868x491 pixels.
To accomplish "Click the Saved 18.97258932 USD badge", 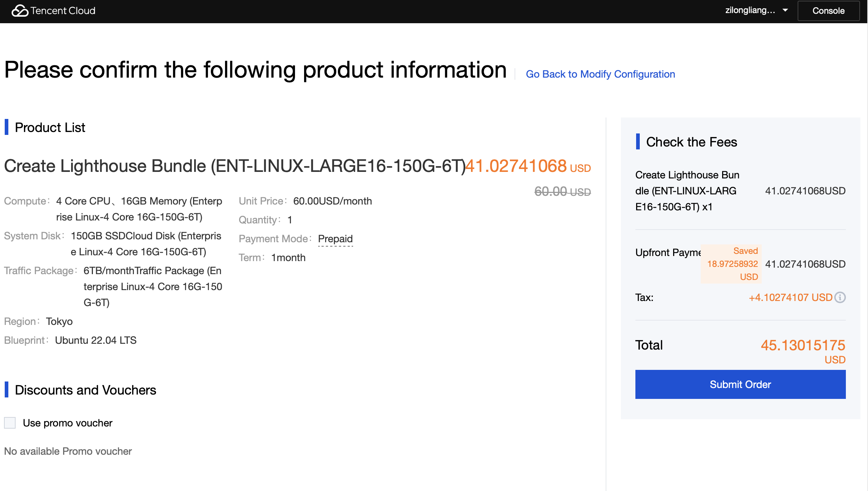I will 732,264.
